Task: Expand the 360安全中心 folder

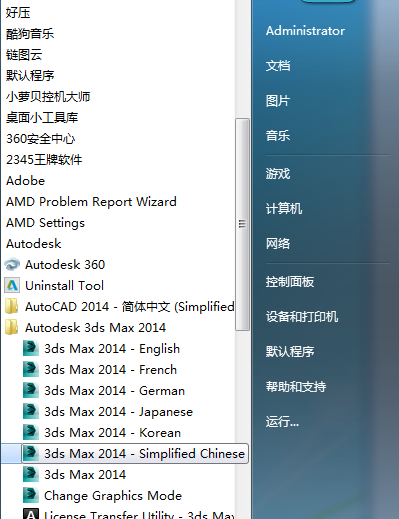Action: (x=41, y=139)
